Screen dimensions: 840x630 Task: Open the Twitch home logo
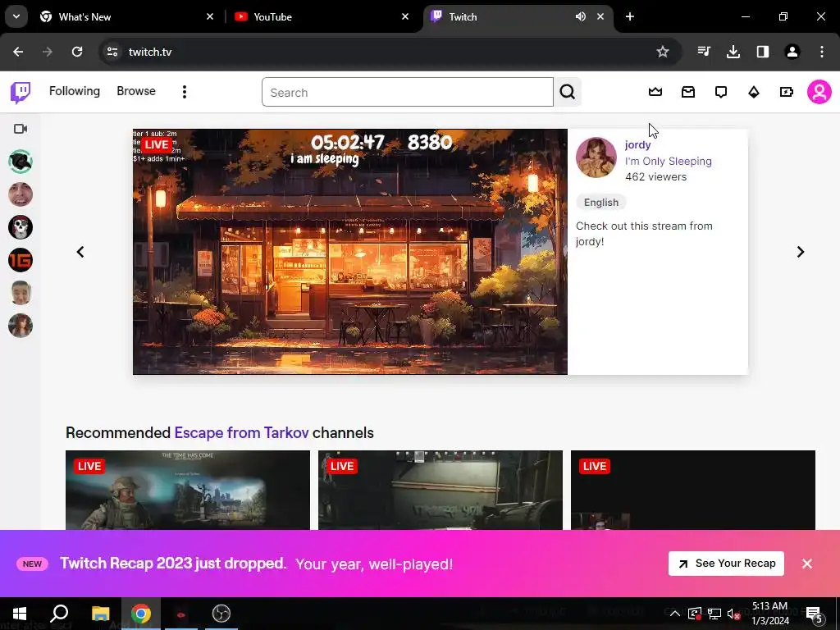21,92
